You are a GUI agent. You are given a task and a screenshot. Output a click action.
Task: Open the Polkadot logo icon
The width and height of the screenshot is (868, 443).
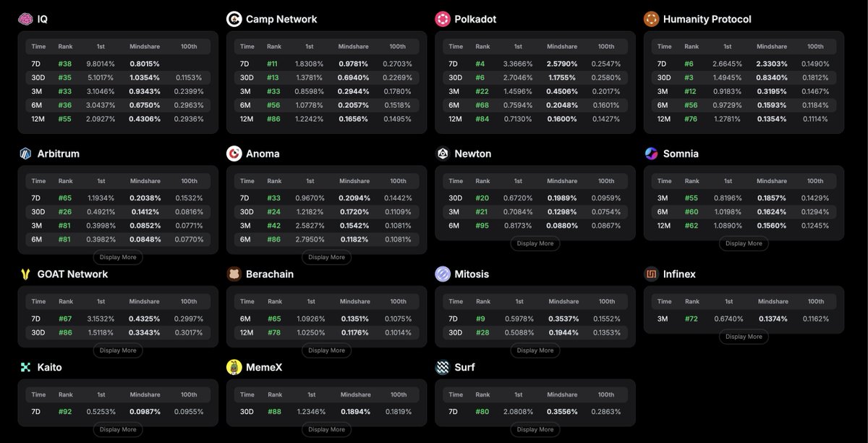442,19
